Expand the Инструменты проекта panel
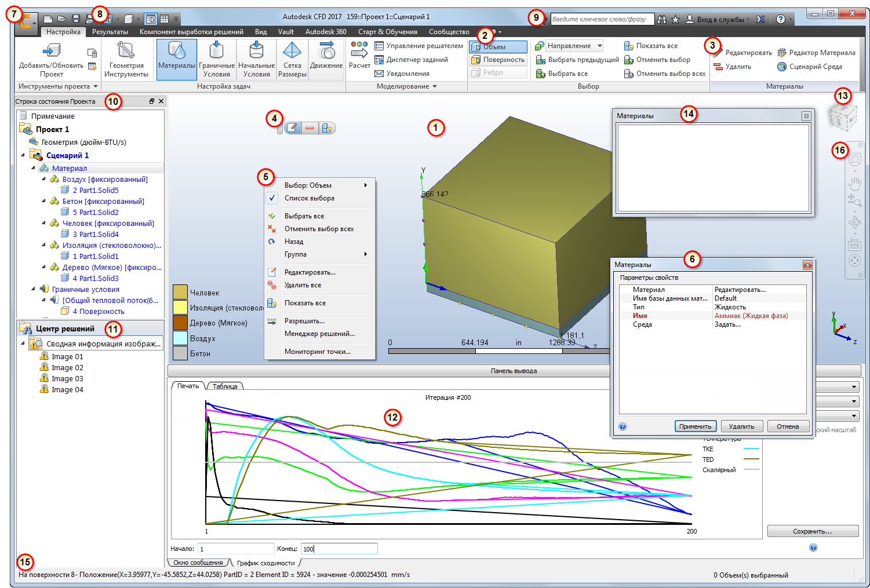The width and height of the screenshot is (870, 588). point(58,86)
